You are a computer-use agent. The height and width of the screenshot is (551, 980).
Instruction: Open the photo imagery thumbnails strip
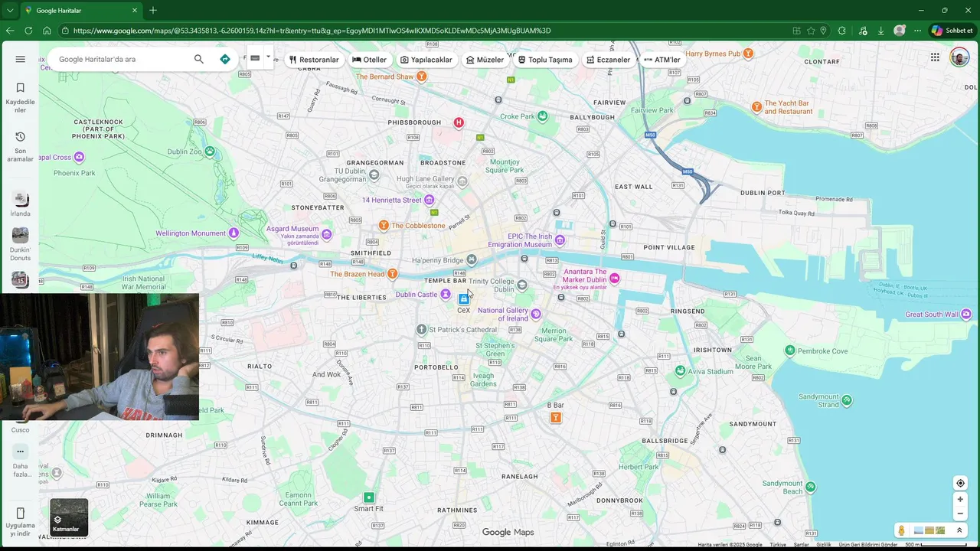pyautogui.click(x=929, y=530)
